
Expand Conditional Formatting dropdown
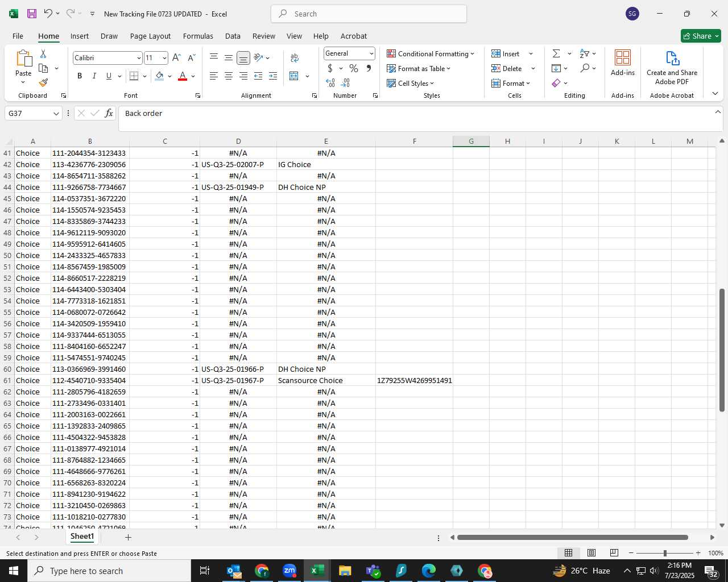pyautogui.click(x=472, y=54)
